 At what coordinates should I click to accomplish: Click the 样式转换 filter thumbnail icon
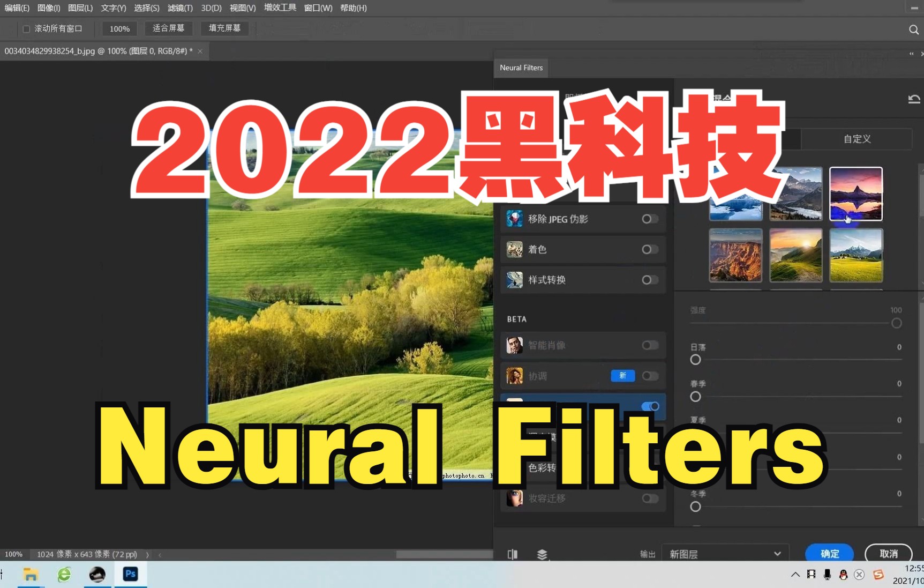point(514,280)
